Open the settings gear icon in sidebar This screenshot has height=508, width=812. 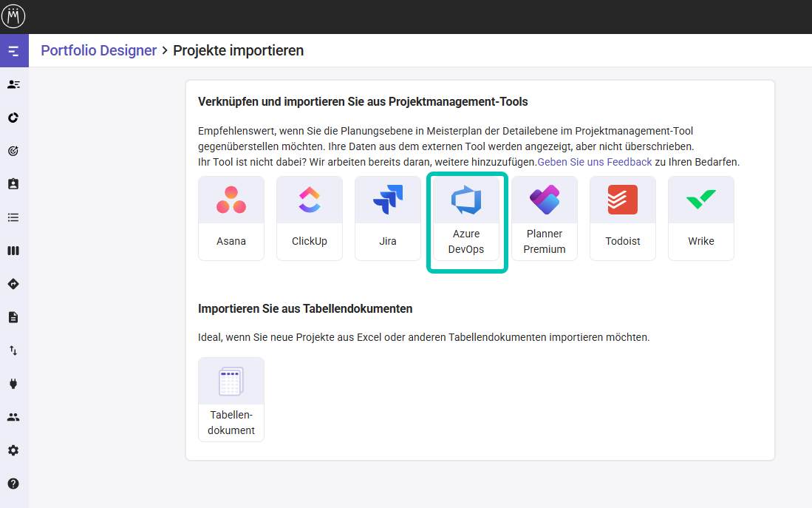click(13, 450)
